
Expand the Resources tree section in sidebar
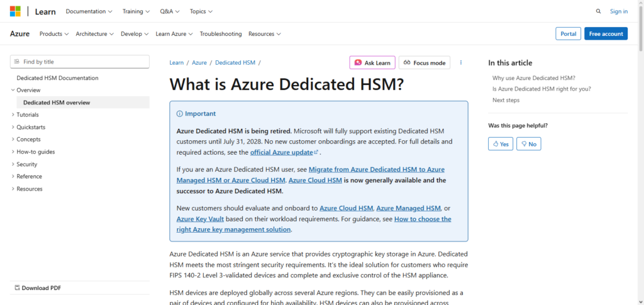[x=26, y=189]
